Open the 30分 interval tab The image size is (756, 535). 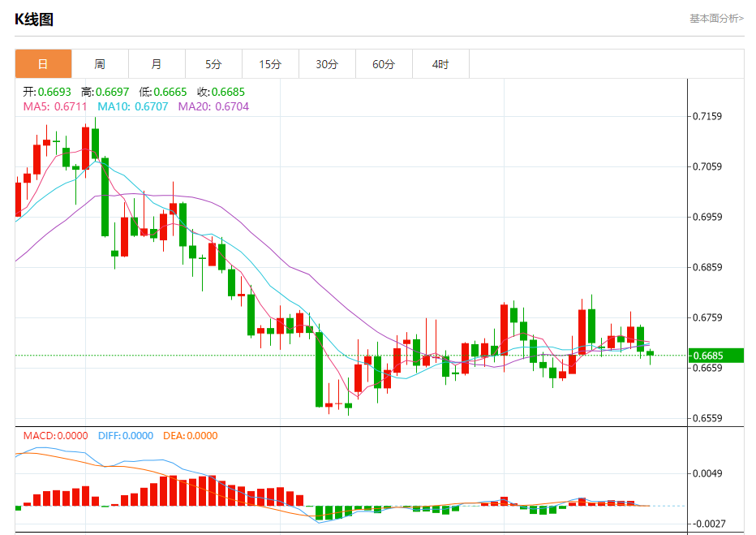[x=327, y=63]
